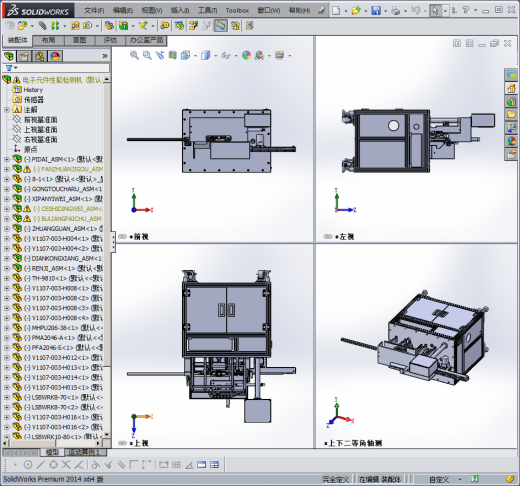Open the FeatureManager design tree tab
The image size is (520, 486).
pos(9,56)
